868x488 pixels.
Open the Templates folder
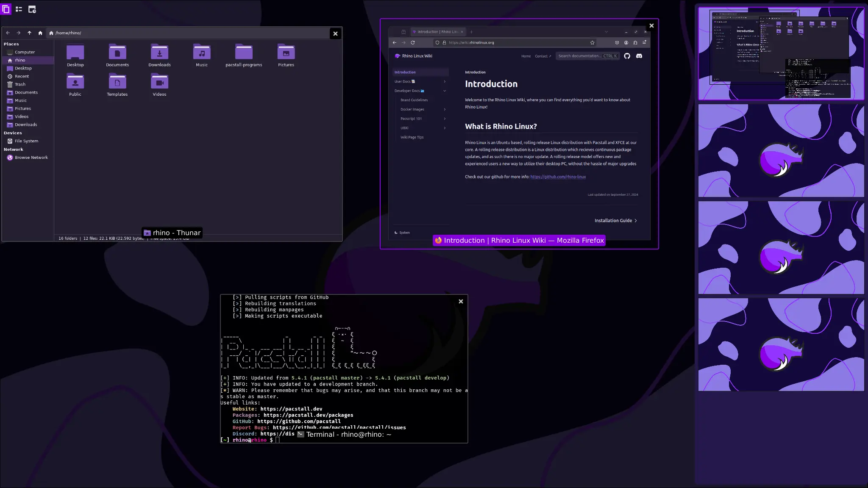click(x=117, y=85)
